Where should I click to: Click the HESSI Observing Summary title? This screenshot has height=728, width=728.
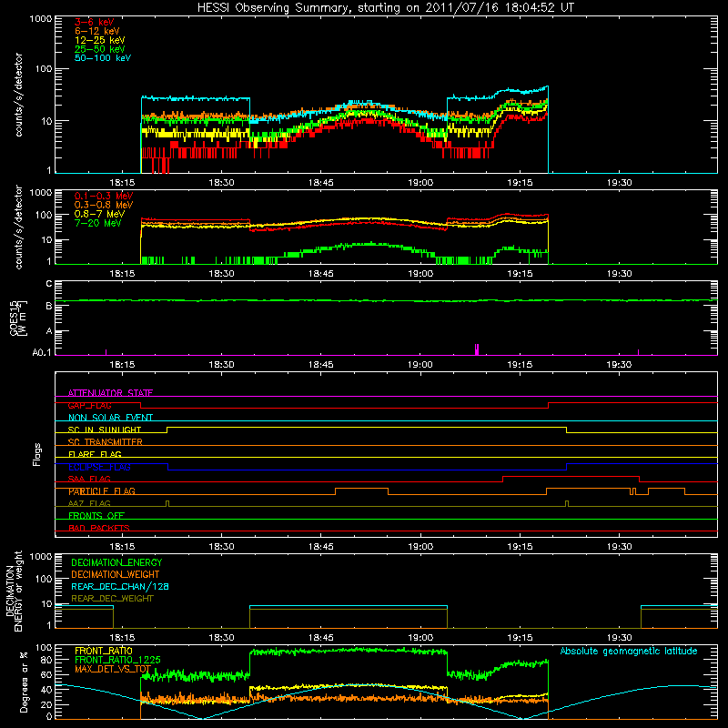click(x=386, y=8)
